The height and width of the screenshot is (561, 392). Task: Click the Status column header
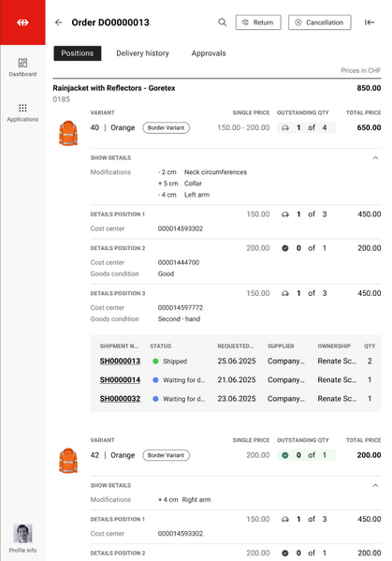tap(160, 346)
